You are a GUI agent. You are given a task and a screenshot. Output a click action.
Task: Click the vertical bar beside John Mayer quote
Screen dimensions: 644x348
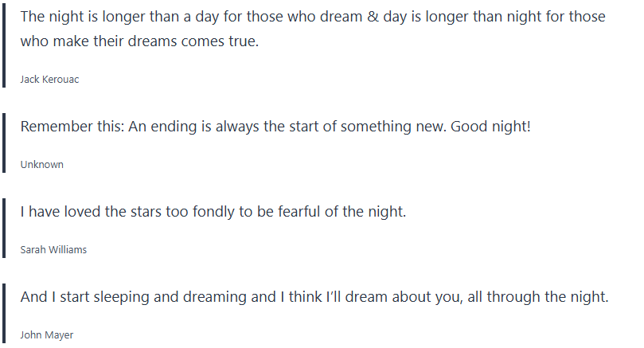[x=5, y=314]
